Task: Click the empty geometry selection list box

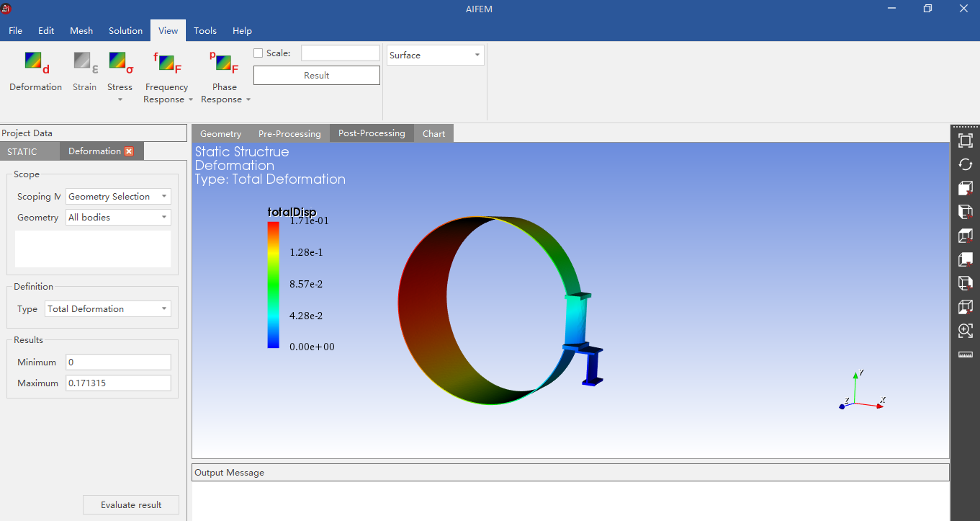Action: [x=93, y=249]
